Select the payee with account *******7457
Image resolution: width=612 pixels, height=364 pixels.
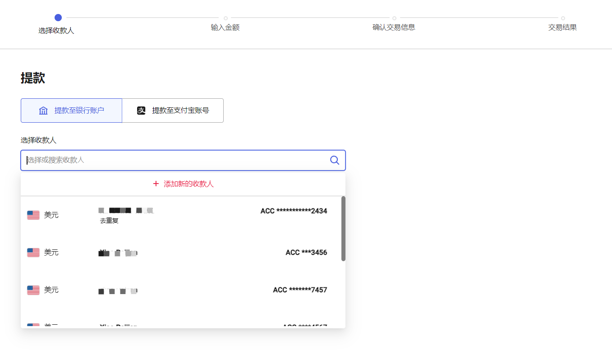tap(183, 290)
